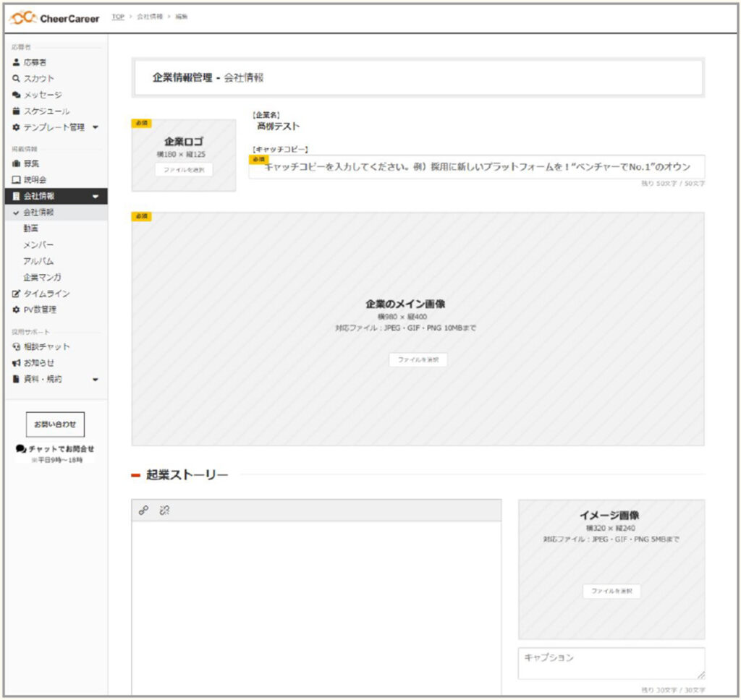Screen dimensions: 741x700
Task: Click the お問い合わせ button
Action: point(55,424)
